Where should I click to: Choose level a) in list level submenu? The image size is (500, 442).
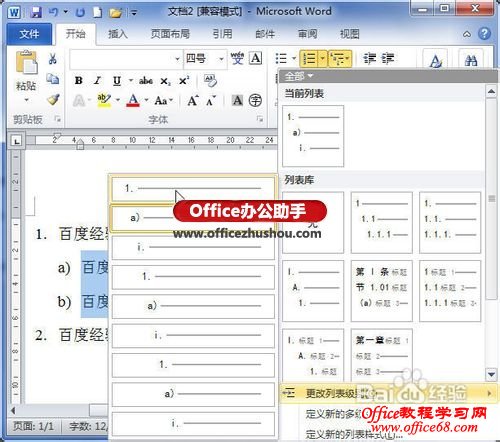pyautogui.click(x=193, y=218)
